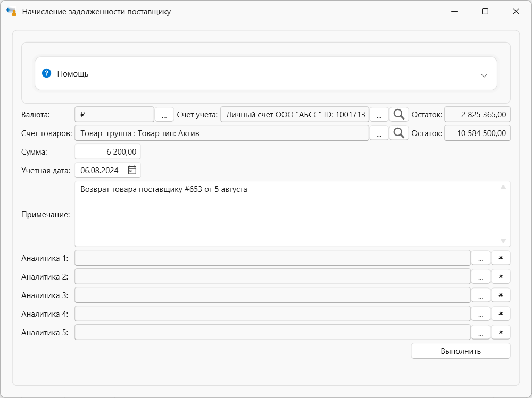The height and width of the screenshot is (398, 532).
Task: Click the scroll-down arrow of the Примечание box
Action: (x=503, y=241)
